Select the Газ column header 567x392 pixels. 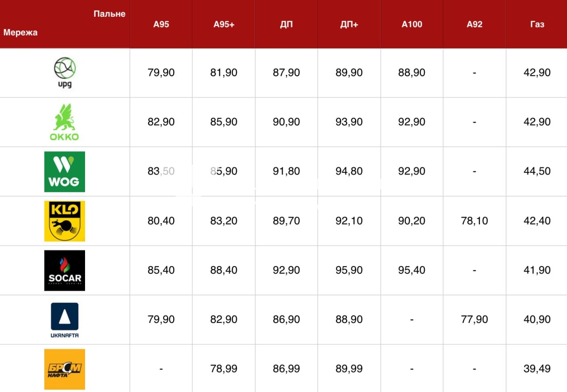pos(537,24)
